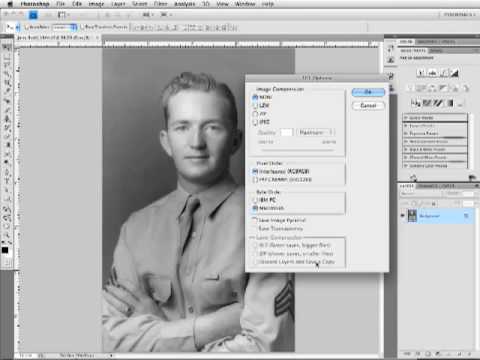Choose JPEG image compression
Screen dimensions: 480x360
click(x=255, y=122)
